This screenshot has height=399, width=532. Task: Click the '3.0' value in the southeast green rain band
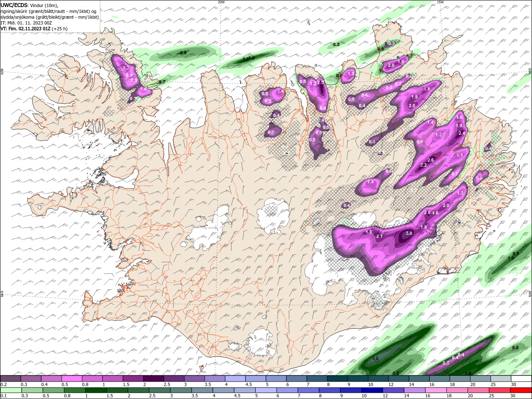click(x=375, y=358)
